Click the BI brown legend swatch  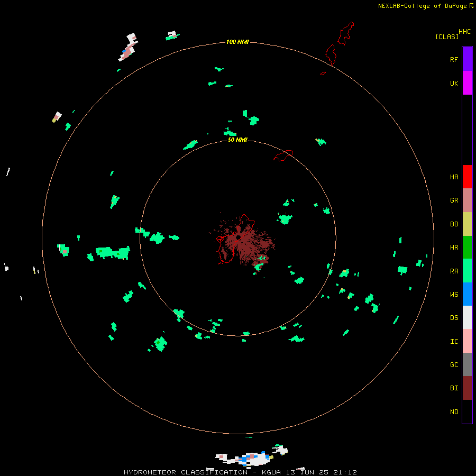[467, 388]
